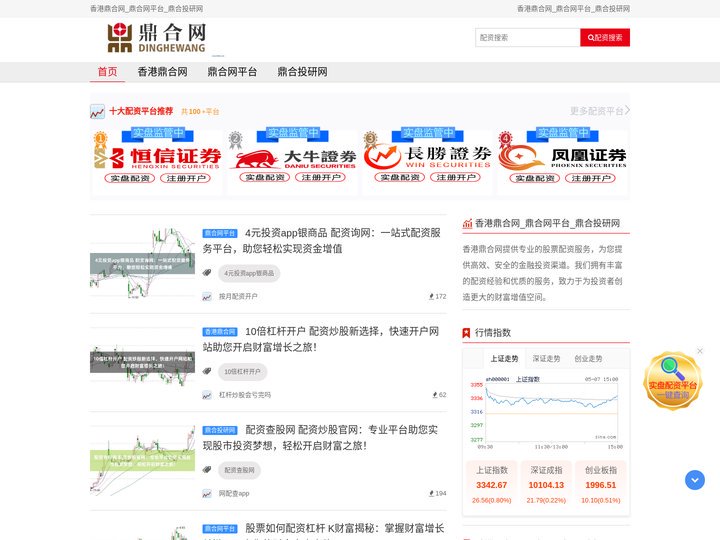Switch to the 创业走势 chart tab

pos(588,359)
